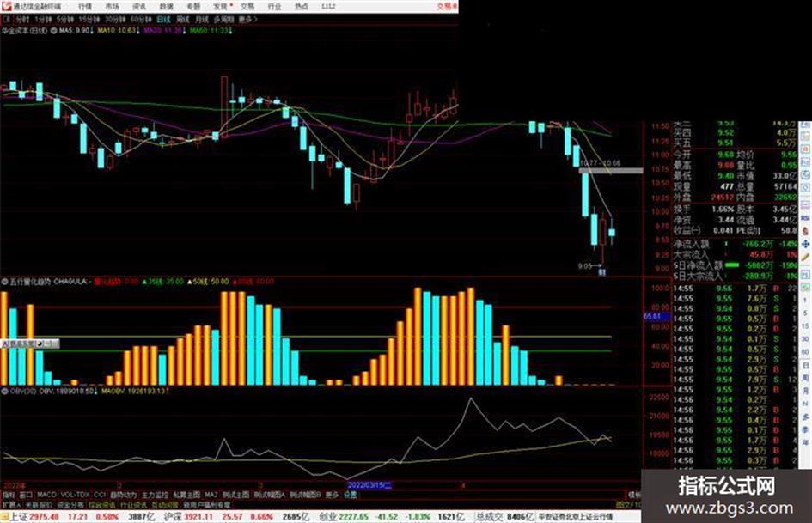
Task: Select the 趋势动力 indicator tab
Action: coord(123,495)
